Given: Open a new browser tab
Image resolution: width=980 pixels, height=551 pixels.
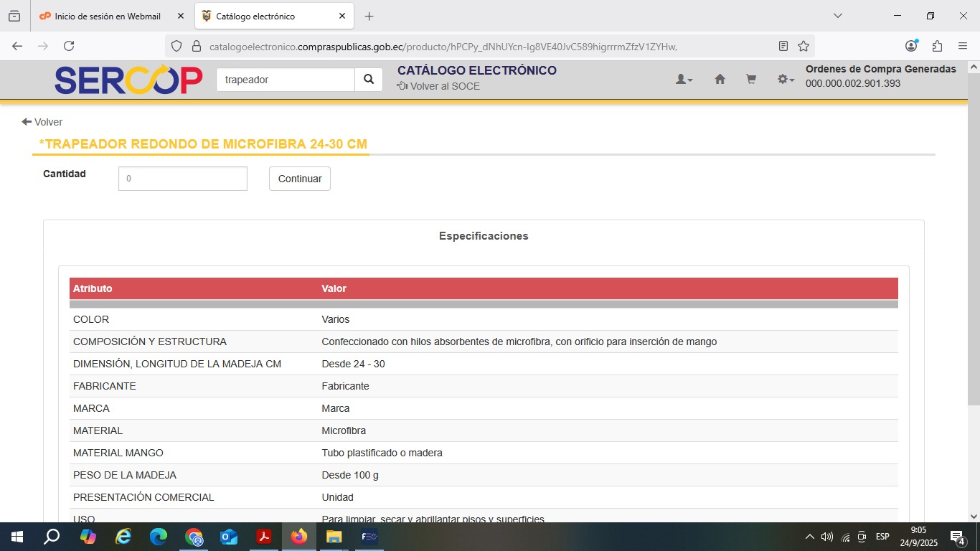Looking at the screenshot, I should click(369, 17).
